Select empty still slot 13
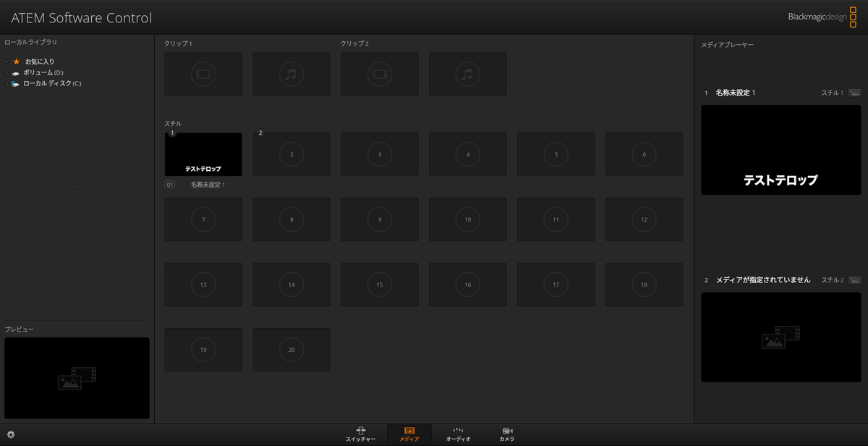The height and width of the screenshot is (446, 868). coord(203,285)
